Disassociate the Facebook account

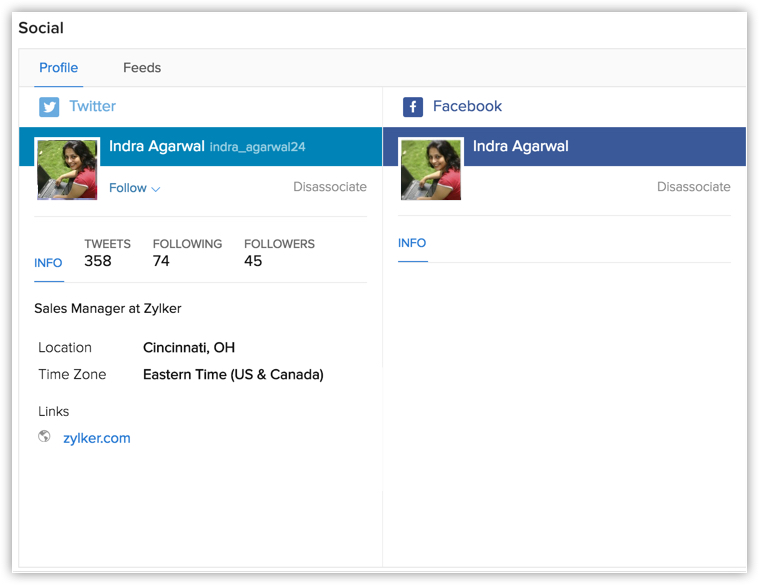click(693, 187)
